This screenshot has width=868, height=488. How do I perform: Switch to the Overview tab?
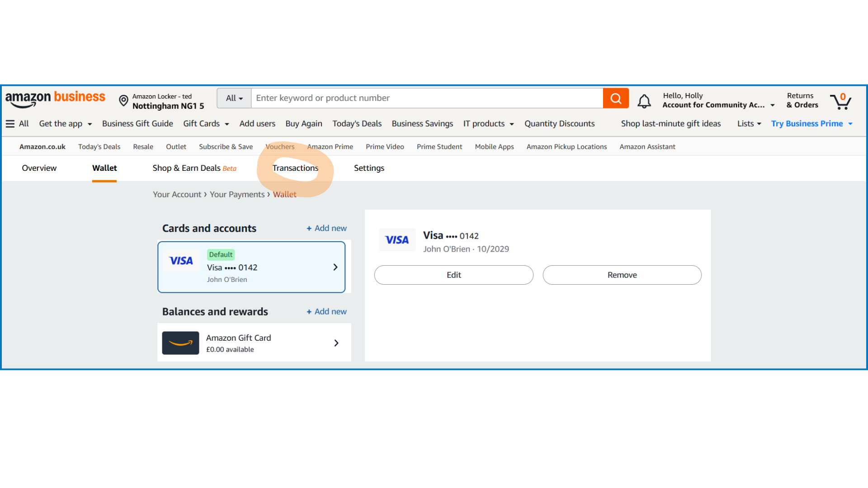tap(39, 168)
